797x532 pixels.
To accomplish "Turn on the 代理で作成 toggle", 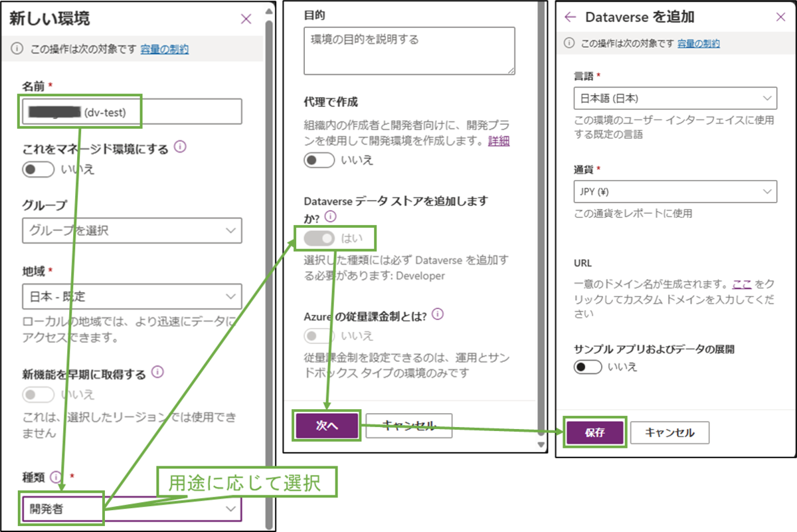I will pyautogui.click(x=319, y=160).
